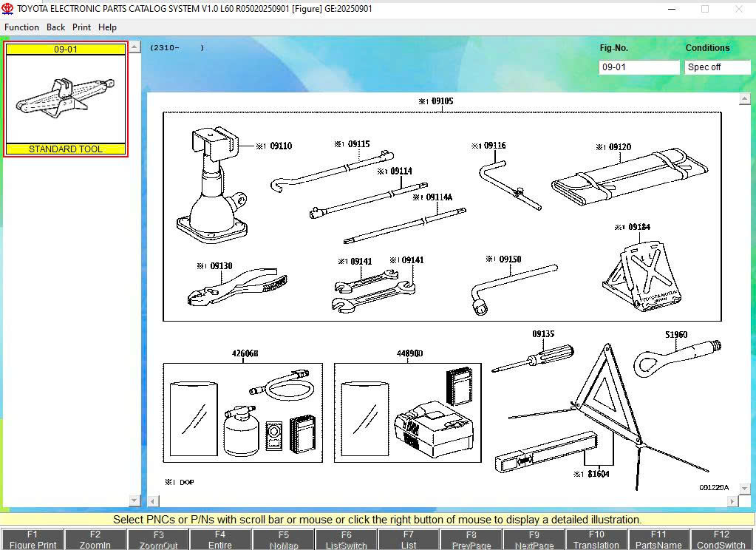Click the Back menu item
This screenshot has height=550, width=756.
[55, 27]
